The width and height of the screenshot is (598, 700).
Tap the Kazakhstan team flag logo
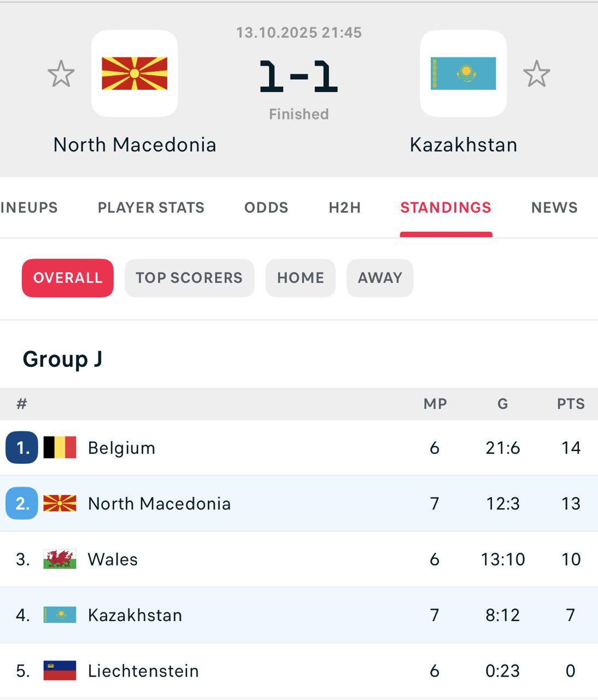click(463, 73)
